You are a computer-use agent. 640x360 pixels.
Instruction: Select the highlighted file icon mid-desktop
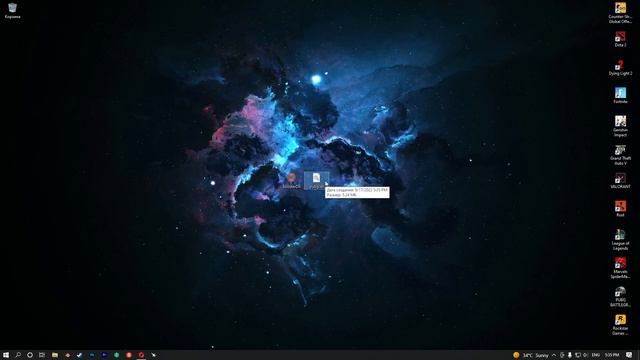tap(316, 180)
